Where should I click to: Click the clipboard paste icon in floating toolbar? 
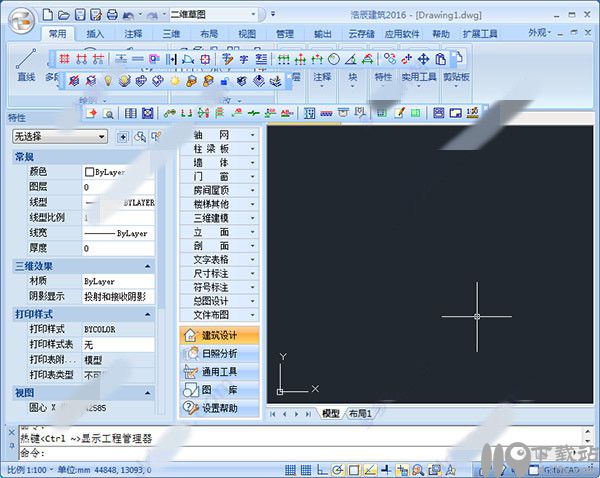(440, 59)
